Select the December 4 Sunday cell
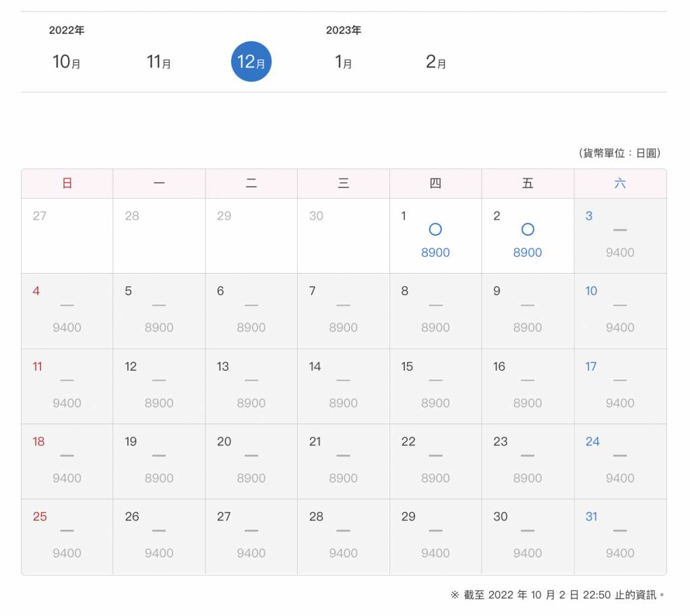This screenshot has width=690, height=616. (67, 311)
